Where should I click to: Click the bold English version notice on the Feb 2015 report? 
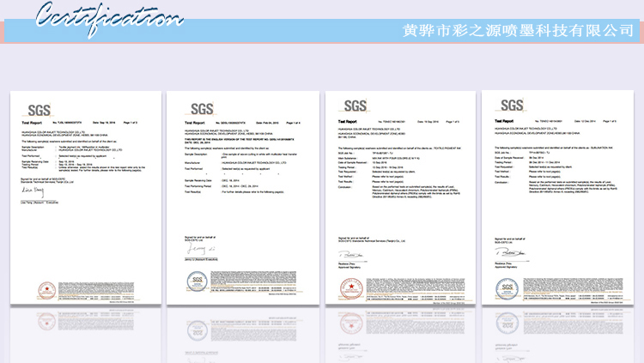(x=239, y=141)
